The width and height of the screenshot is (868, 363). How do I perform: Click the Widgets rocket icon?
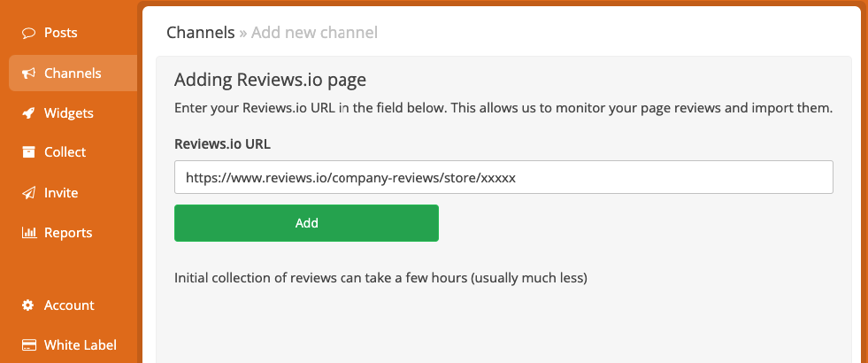pyautogui.click(x=29, y=113)
